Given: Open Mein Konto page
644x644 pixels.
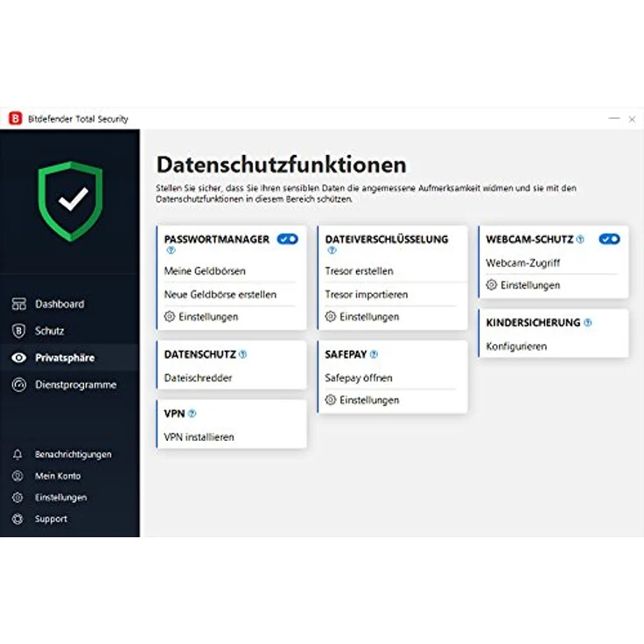Looking at the screenshot, I should pyautogui.click(x=58, y=476).
